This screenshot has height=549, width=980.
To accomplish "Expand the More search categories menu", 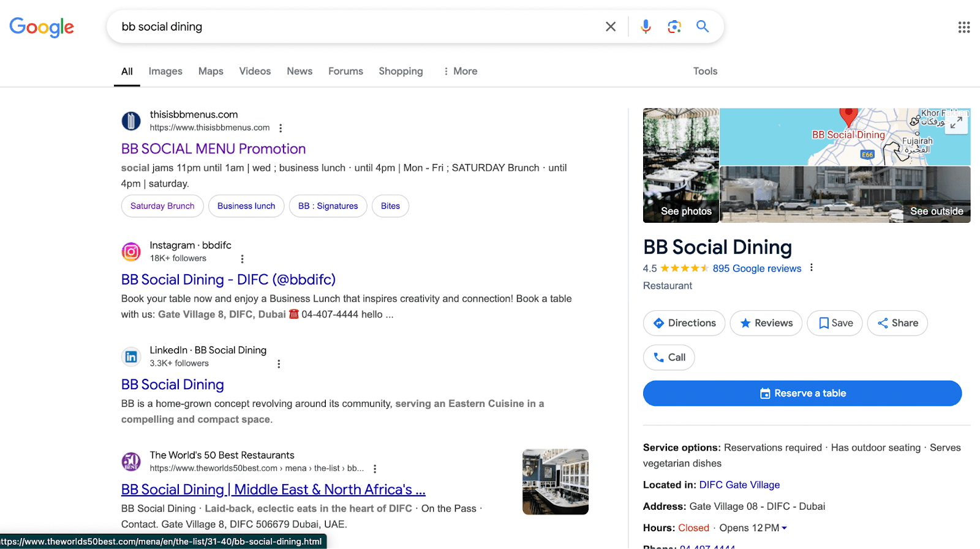I will 460,71.
